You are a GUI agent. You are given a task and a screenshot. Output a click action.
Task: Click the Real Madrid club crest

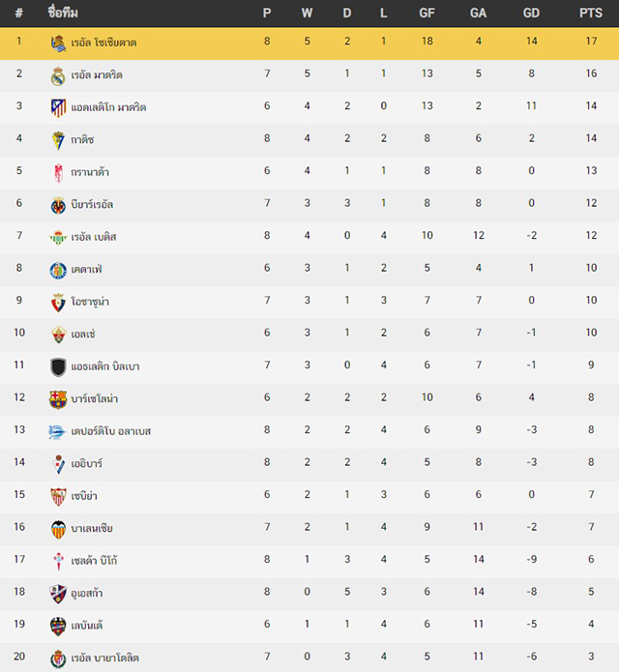tap(58, 75)
